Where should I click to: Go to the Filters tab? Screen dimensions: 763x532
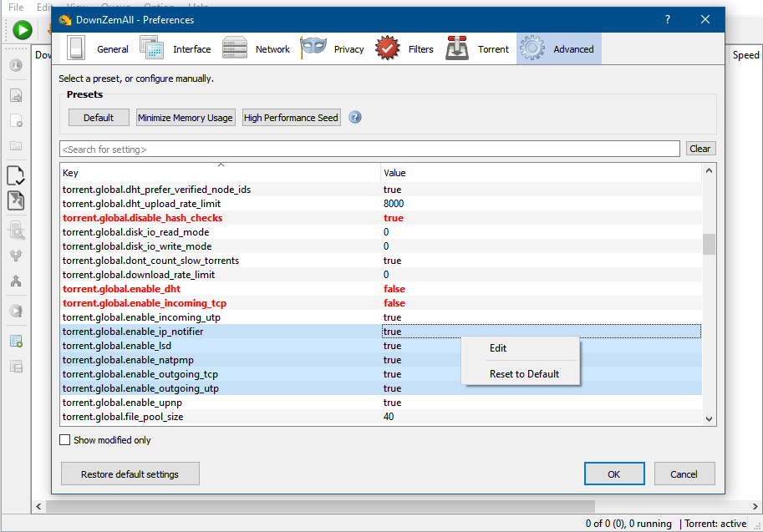[x=404, y=48]
